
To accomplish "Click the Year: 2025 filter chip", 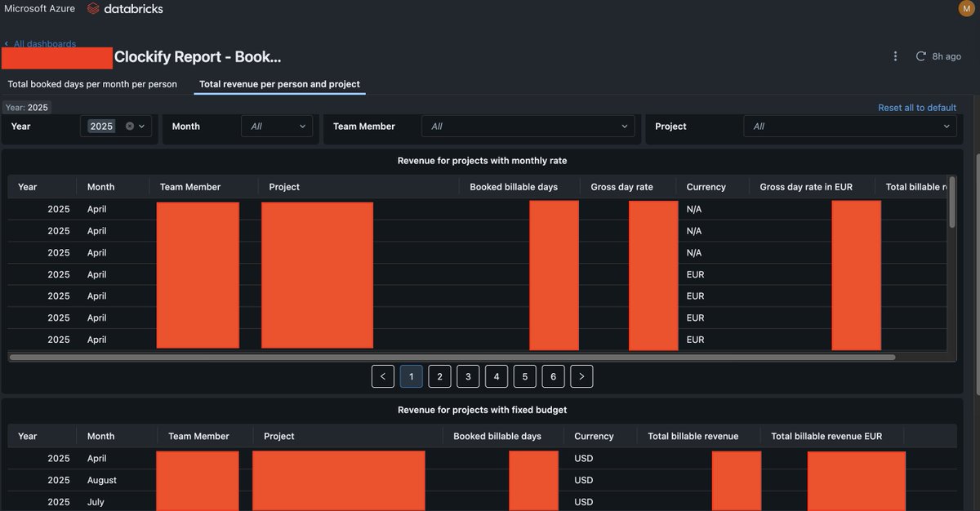I will click(x=27, y=107).
